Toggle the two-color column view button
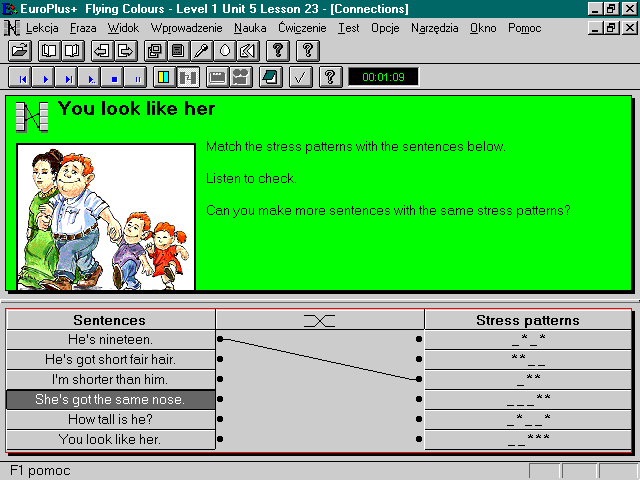 click(x=165, y=77)
